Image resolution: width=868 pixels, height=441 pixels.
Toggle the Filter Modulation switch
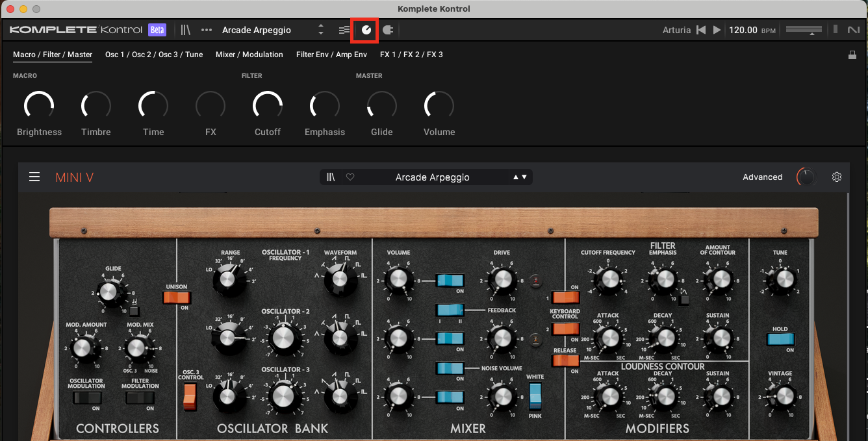pyautogui.click(x=140, y=397)
